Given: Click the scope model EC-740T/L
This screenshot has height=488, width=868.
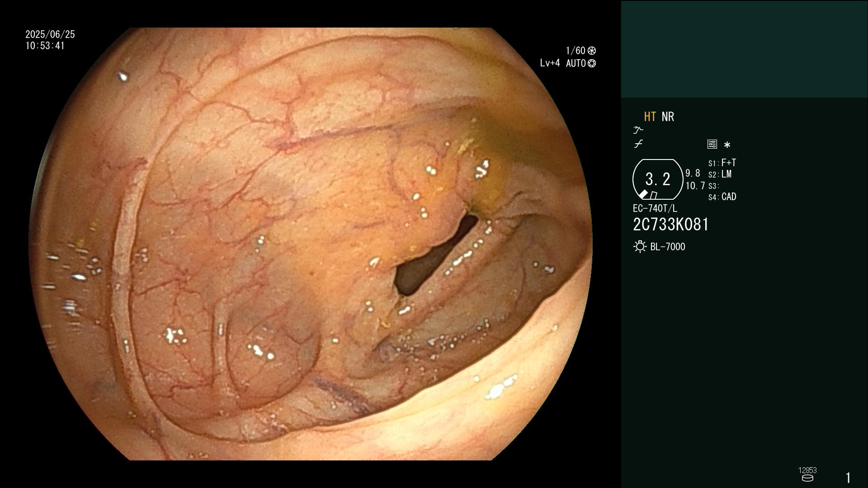Looking at the screenshot, I should 655,208.
